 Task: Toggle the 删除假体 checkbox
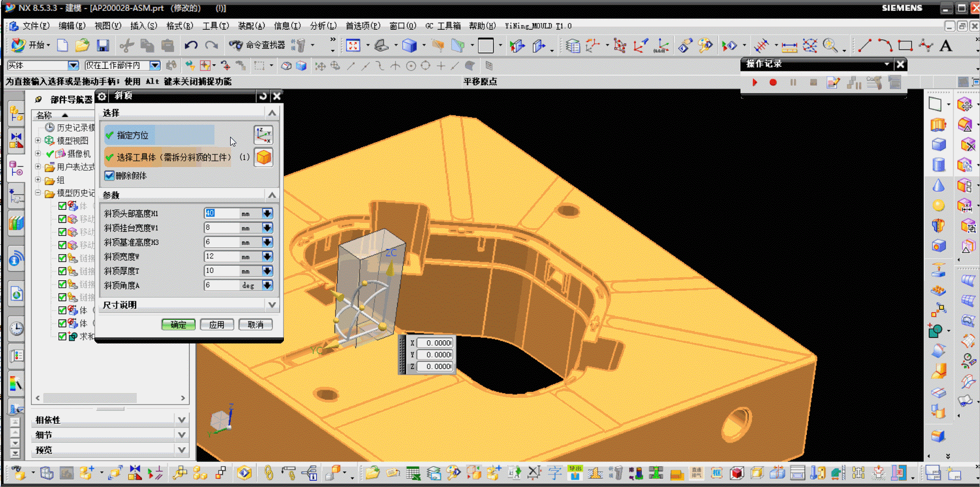point(110,176)
